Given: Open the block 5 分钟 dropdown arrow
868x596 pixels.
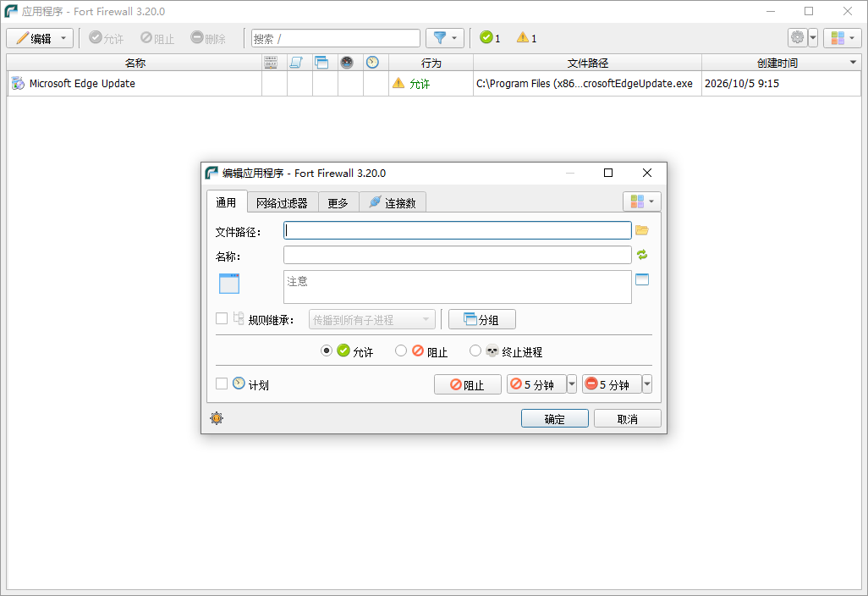Looking at the screenshot, I should coord(572,384).
